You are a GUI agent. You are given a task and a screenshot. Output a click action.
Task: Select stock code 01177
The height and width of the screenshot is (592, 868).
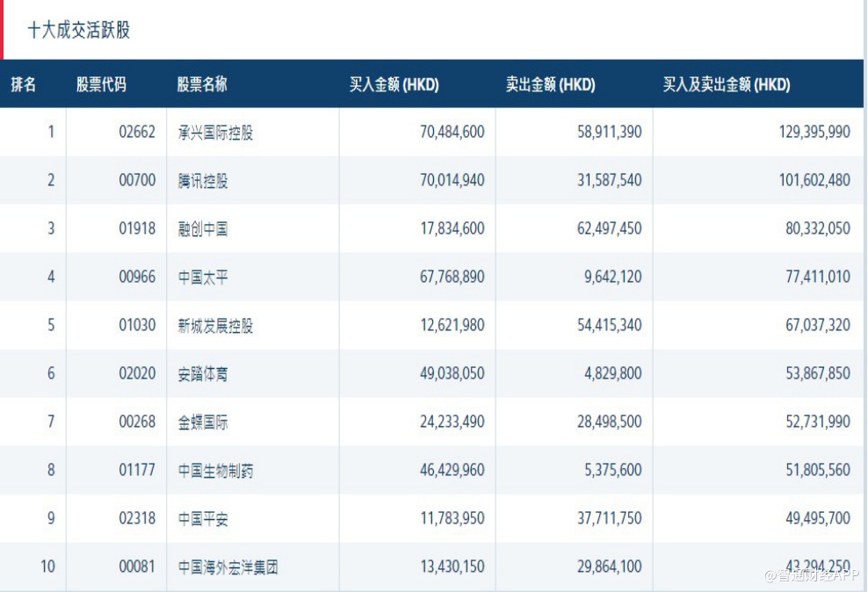coord(137,470)
